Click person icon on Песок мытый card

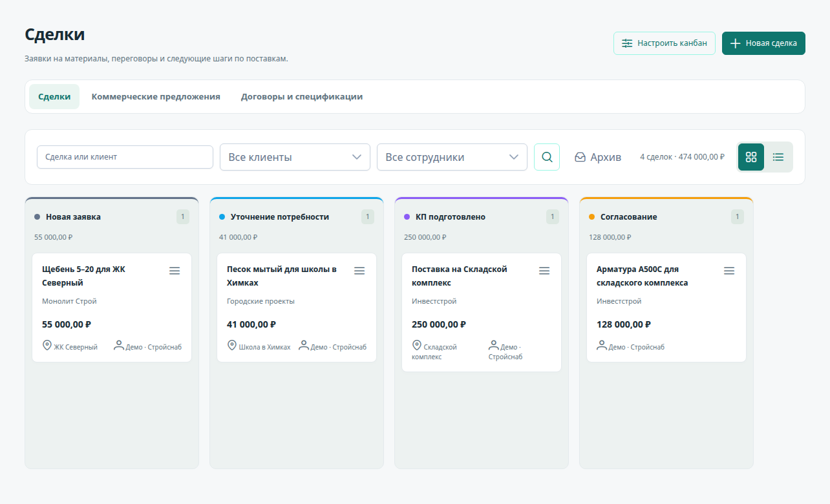coord(304,346)
